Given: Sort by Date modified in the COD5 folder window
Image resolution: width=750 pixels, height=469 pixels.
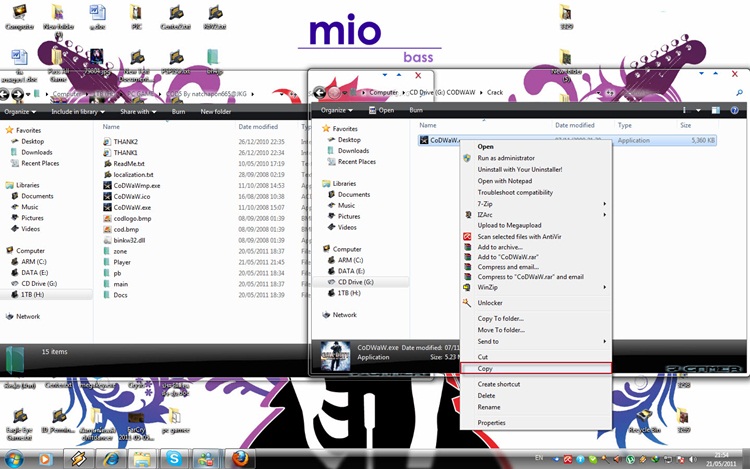Looking at the screenshot, I should pyautogui.click(x=258, y=127).
